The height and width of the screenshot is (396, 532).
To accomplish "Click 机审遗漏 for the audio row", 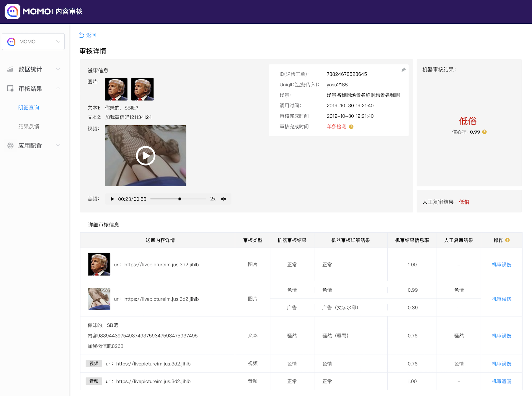I will click(x=502, y=381).
